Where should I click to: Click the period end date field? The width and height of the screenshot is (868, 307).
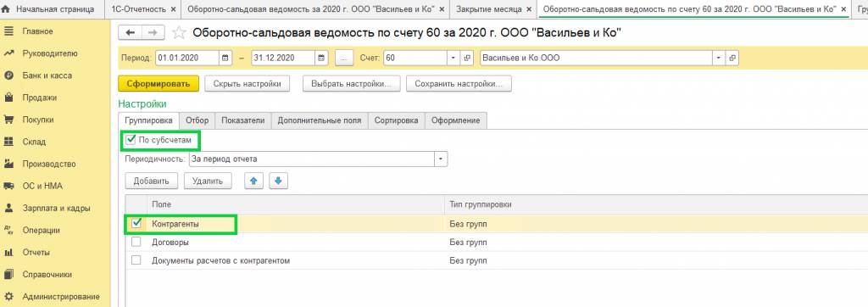[283, 58]
